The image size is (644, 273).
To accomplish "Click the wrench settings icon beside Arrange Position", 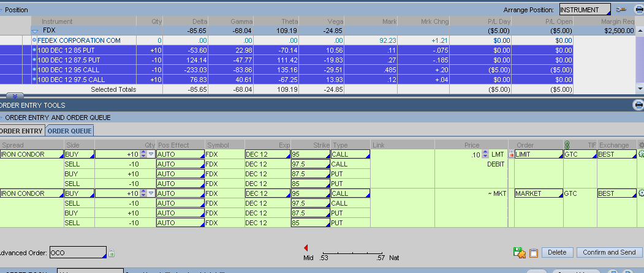I will pyautogui.click(x=621, y=10).
